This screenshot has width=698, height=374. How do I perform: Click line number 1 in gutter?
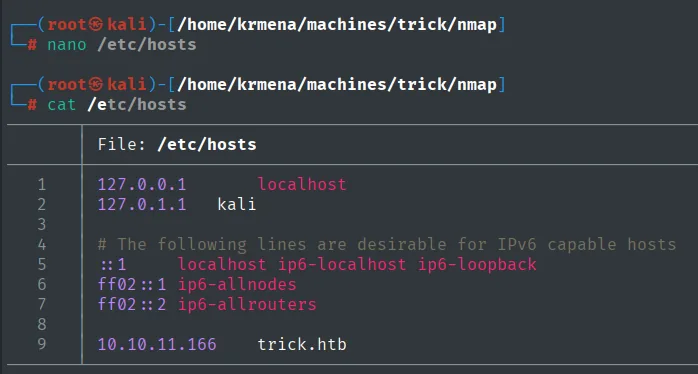tap(42, 184)
